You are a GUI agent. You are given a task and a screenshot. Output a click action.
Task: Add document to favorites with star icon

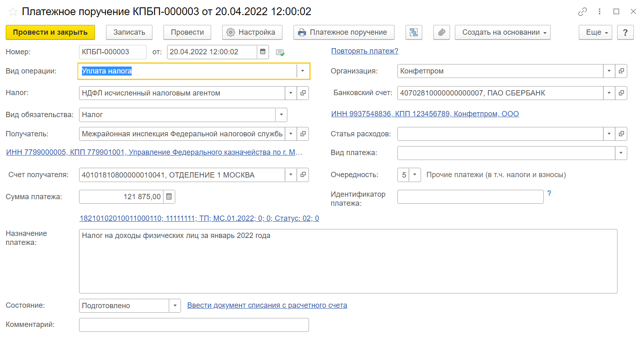point(13,12)
